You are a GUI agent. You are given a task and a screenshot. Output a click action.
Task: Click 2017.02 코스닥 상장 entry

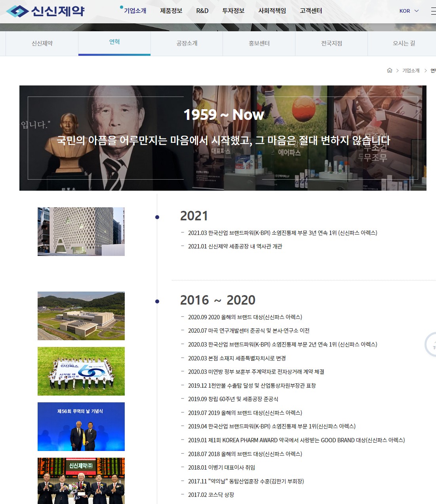211,495
